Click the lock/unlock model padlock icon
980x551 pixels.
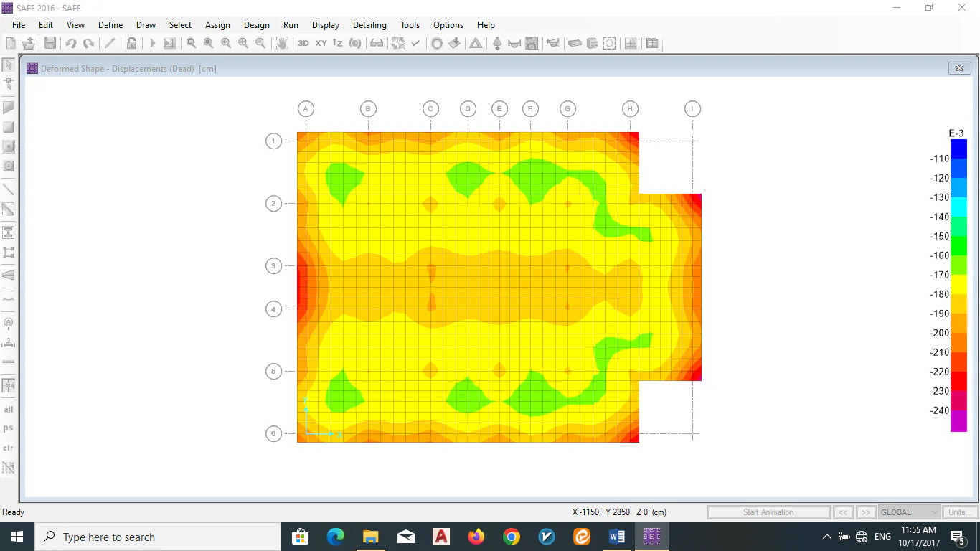(x=132, y=43)
